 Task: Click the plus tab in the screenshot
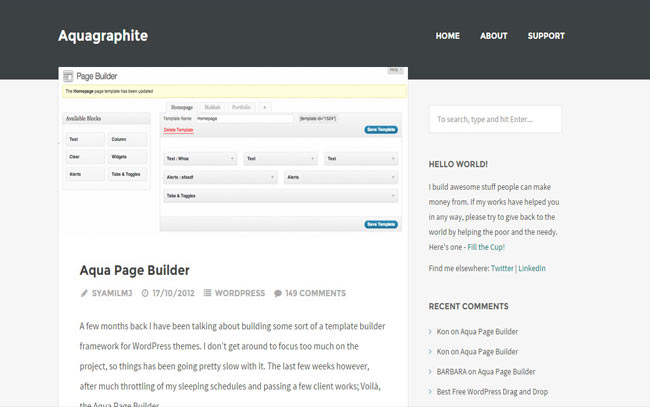click(264, 107)
